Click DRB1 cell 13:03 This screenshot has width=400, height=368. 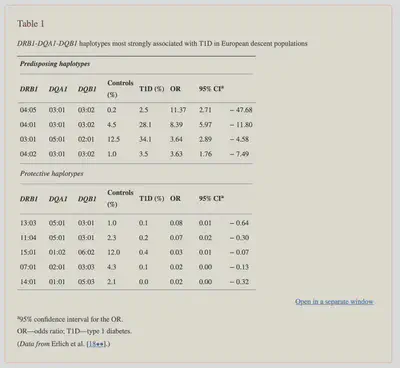(28, 223)
